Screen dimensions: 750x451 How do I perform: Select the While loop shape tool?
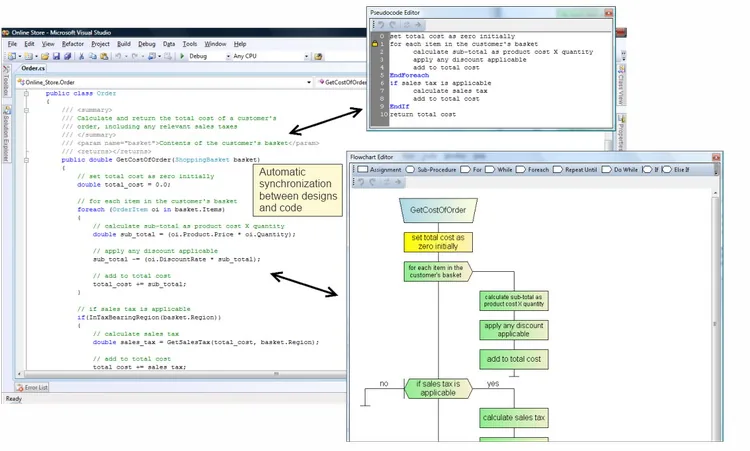pyautogui.click(x=498, y=170)
